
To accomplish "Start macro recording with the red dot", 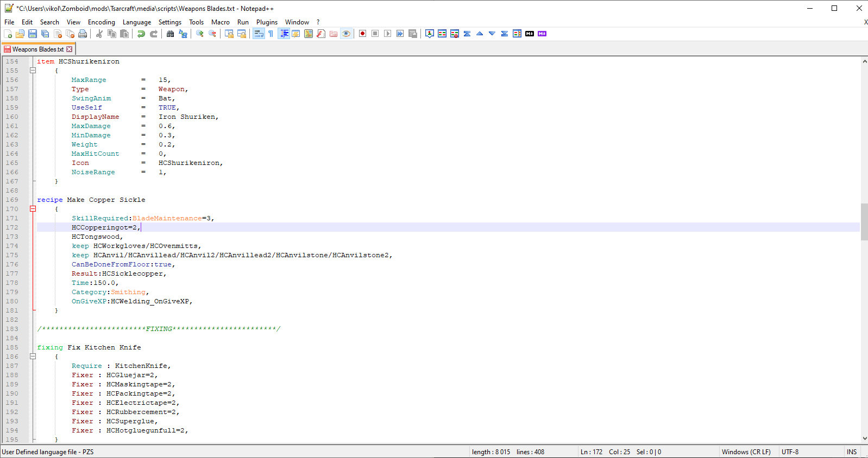I will click(x=362, y=34).
